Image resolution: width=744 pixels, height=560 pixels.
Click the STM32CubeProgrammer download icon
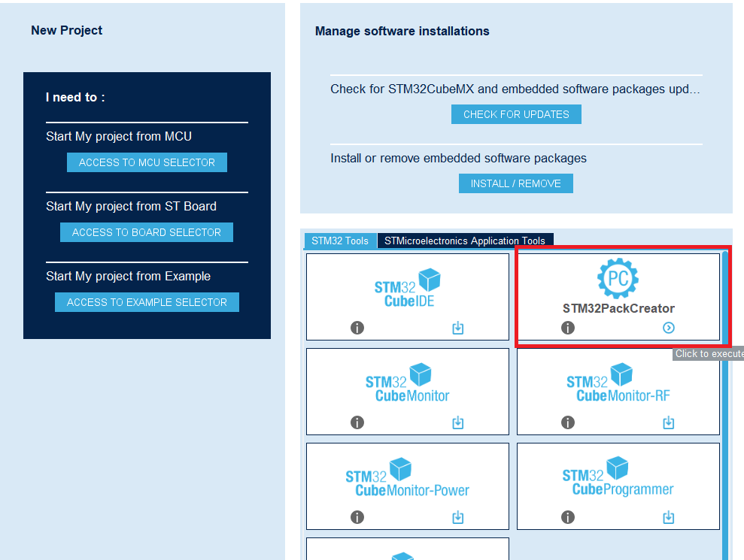tap(669, 517)
